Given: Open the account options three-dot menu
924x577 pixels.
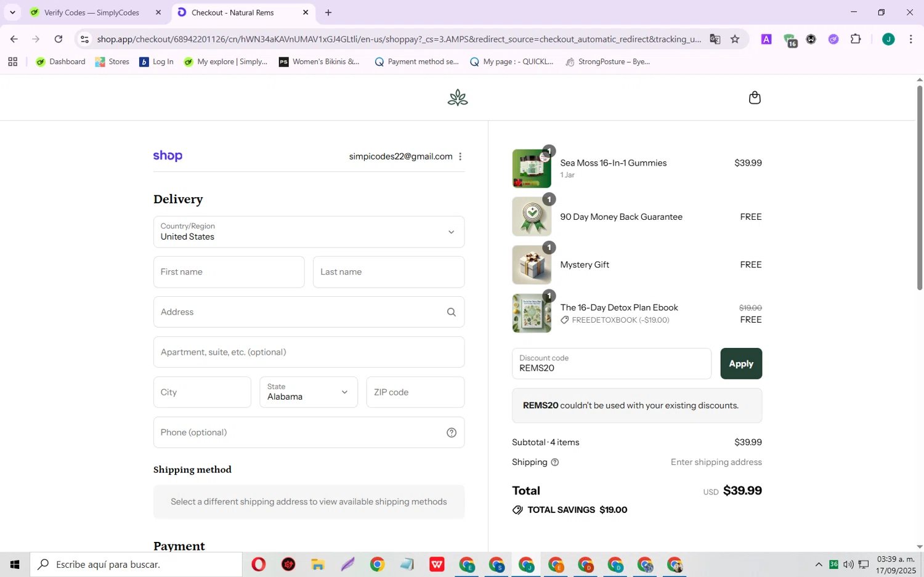Looking at the screenshot, I should 460,156.
